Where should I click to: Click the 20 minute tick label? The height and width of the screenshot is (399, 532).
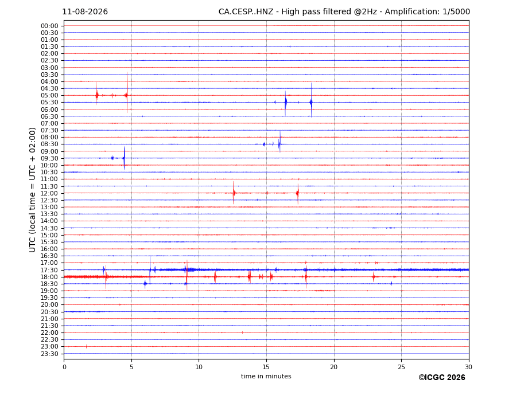click(334, 367)
